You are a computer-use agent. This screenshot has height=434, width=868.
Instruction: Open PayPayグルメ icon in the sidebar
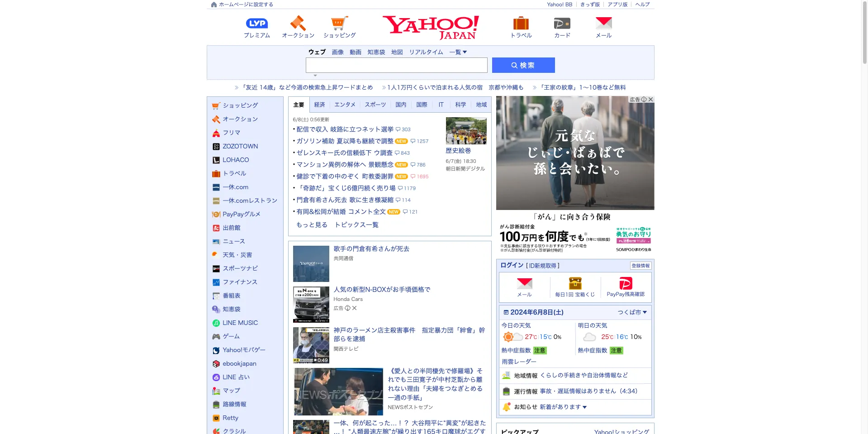point(216,215)
